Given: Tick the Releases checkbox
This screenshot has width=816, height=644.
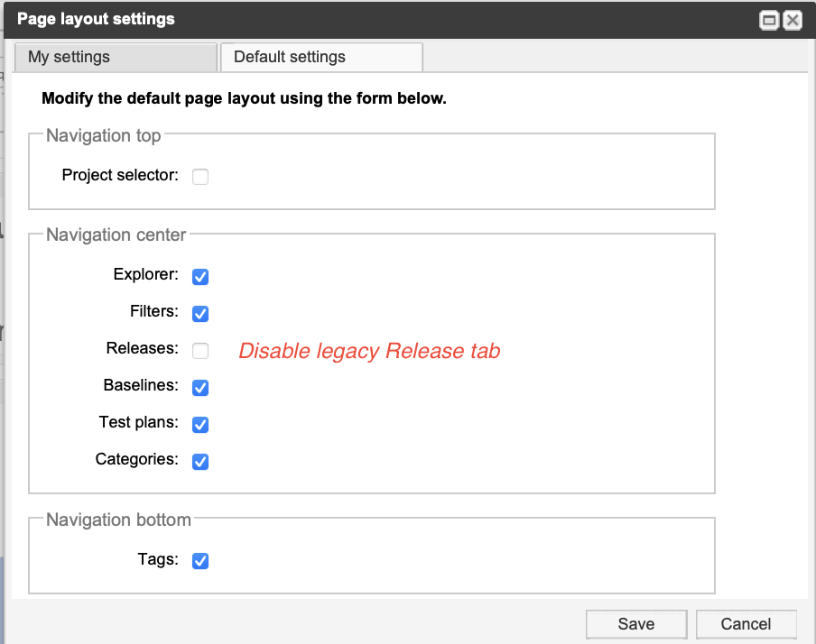Looking at the screenshot, I should coord(200,351).
